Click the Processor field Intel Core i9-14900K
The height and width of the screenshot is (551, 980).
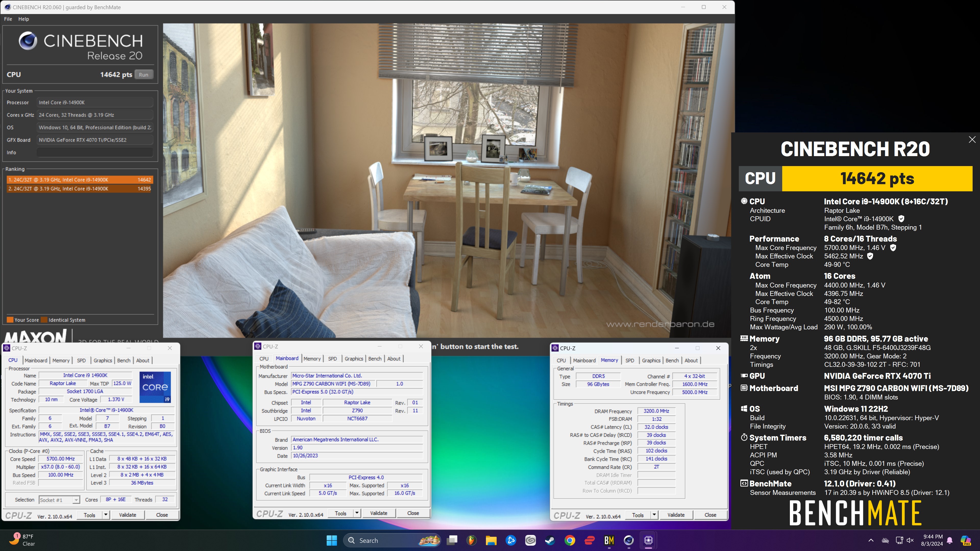(95, 102)
